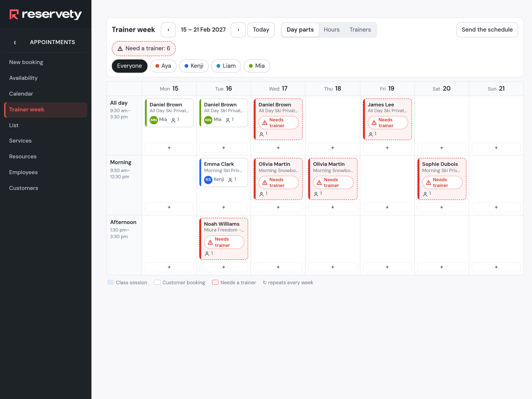Click MN avatar on Tuesday Daniel Brown booking
The height and width of the screenshot is (399, 532).
click(x=208, y=120)
